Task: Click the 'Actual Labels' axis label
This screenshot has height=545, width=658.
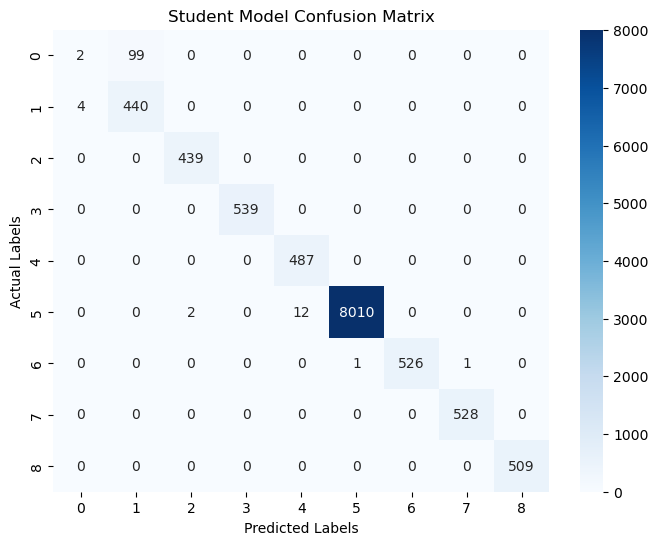Action: pos(17,260)
